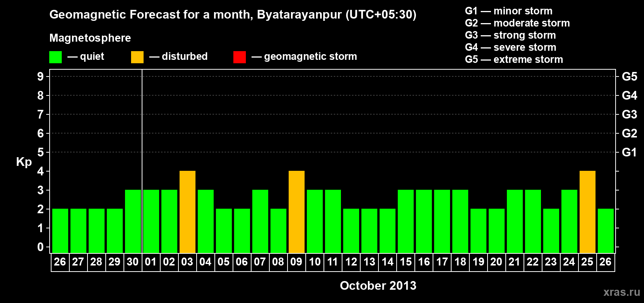Viewport: 644px width, 303px height.
Task: Click the '— quiet' legend label
Action: pyautogui.click(x=86, y=56)
